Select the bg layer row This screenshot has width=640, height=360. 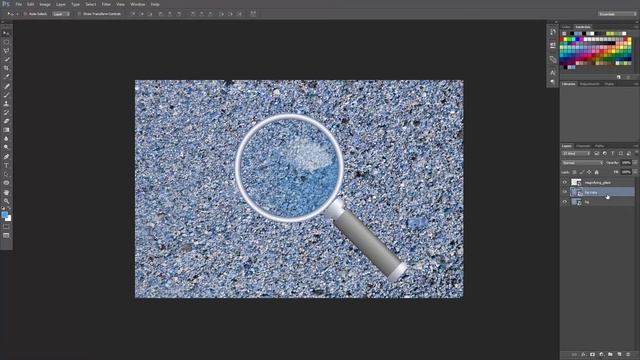tap(602, 202)
